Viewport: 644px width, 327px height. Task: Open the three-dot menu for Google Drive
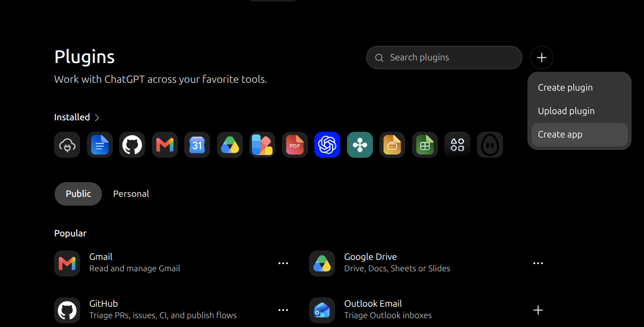pyautogui.click(x=538, y=263)
